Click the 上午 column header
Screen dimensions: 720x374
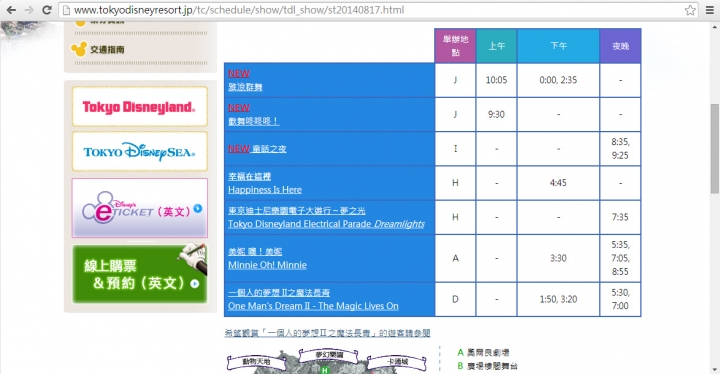(x=496, y=45)
